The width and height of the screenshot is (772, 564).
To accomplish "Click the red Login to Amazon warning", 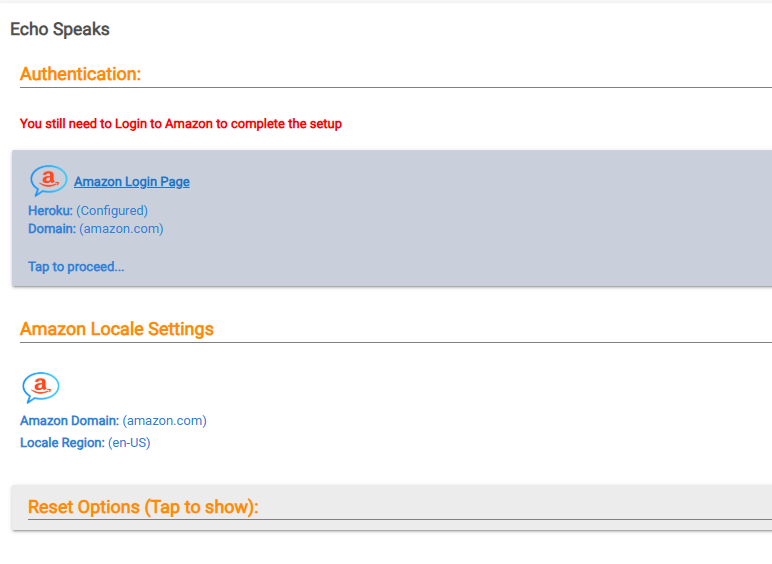I will (x=181, y=124).
